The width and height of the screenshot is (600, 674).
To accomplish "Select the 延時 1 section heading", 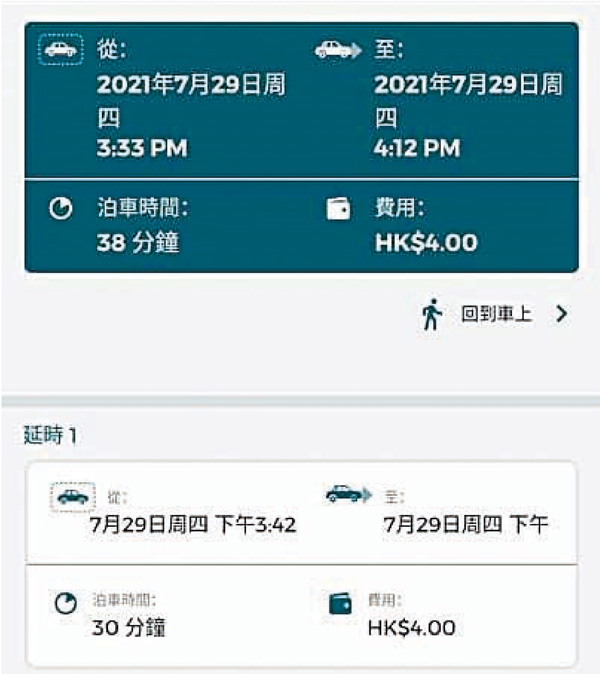I will tap(50, 435).
